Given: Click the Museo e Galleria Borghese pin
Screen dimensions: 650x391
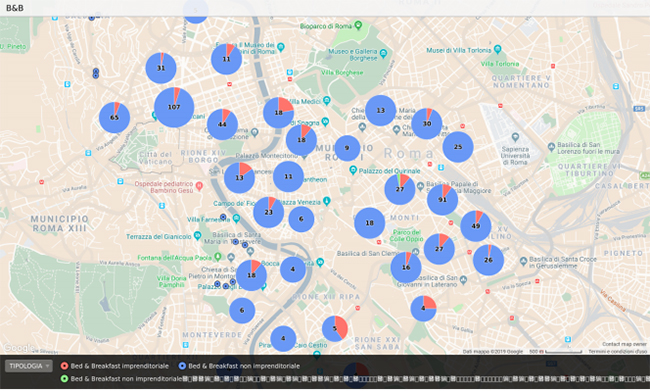Looking at the screenshot, I should pos(383,53).
